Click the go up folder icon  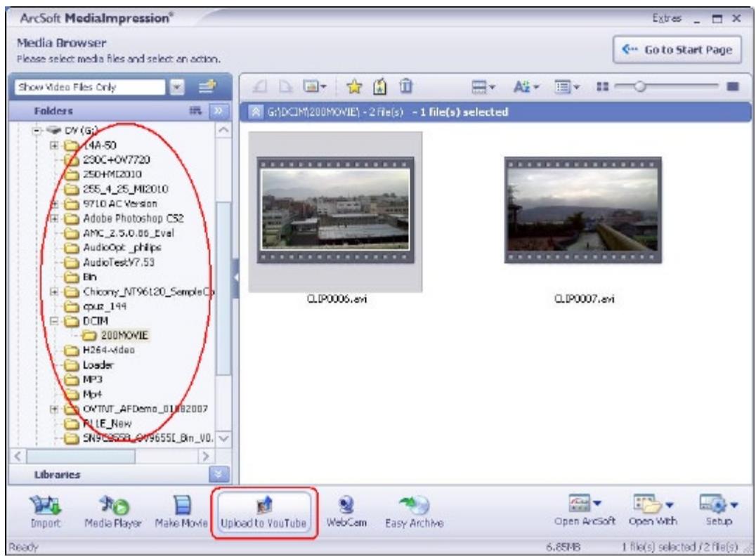(256, 112)
